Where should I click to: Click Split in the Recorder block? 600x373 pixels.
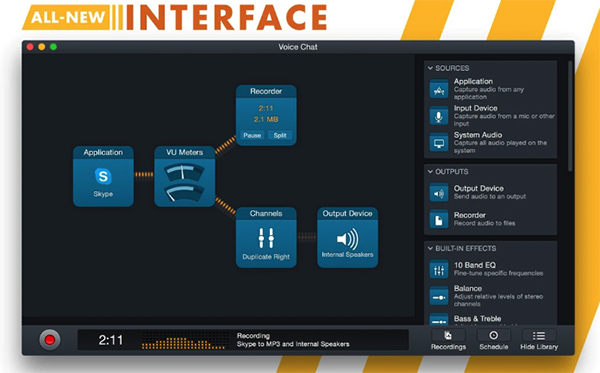[280, 135]
